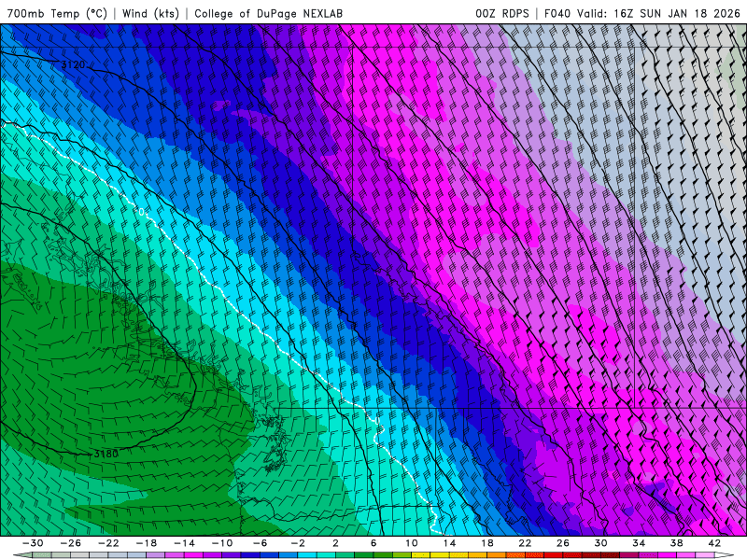Click the left arrow end of color bar
The width and height of the screenshot is (747, 560).
click(22, 555)
